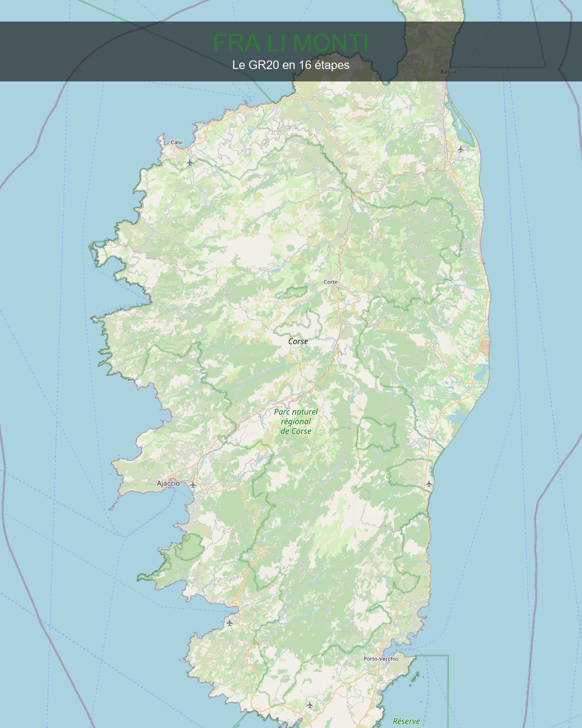Select the Calvi town label

[177, 142]
